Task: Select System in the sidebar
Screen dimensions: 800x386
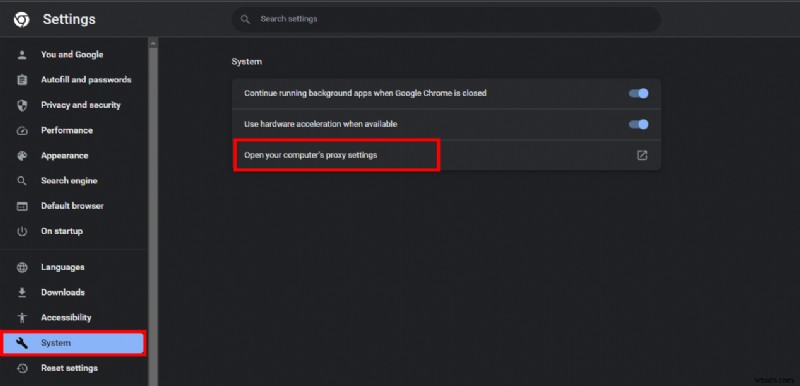Action: point(73,343)
